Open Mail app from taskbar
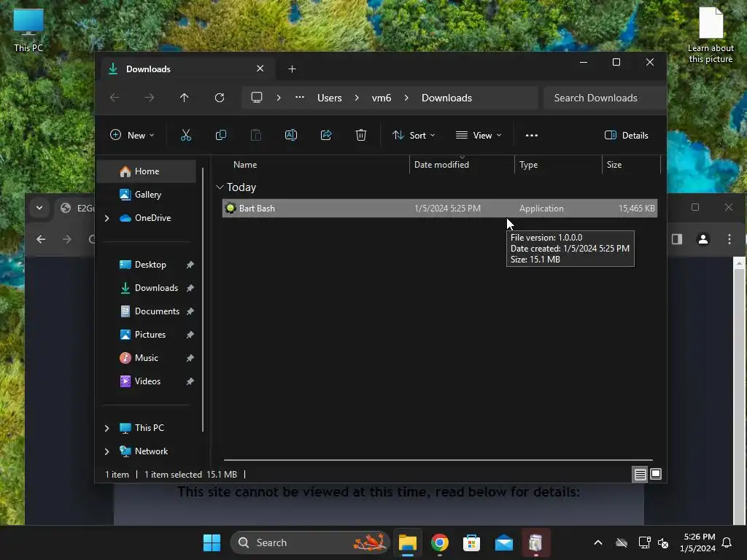Viewport: 747px width, 560px height. coord(503,542)
